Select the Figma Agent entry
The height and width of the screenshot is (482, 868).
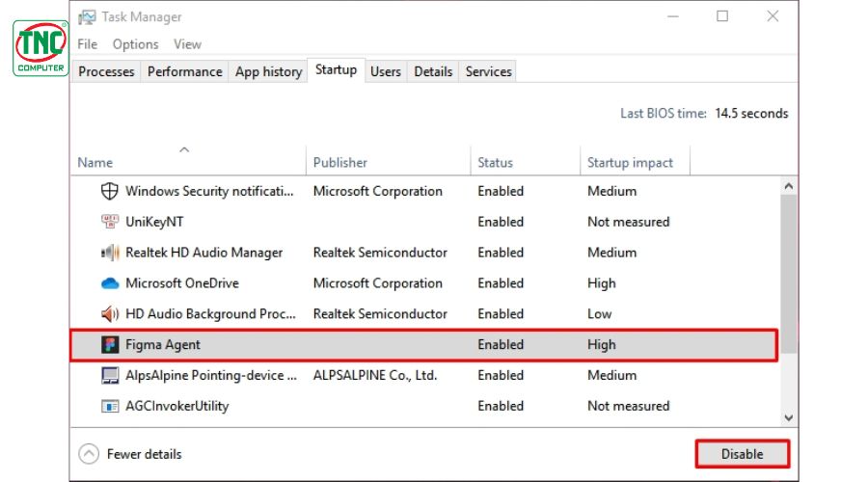[424, 345]
